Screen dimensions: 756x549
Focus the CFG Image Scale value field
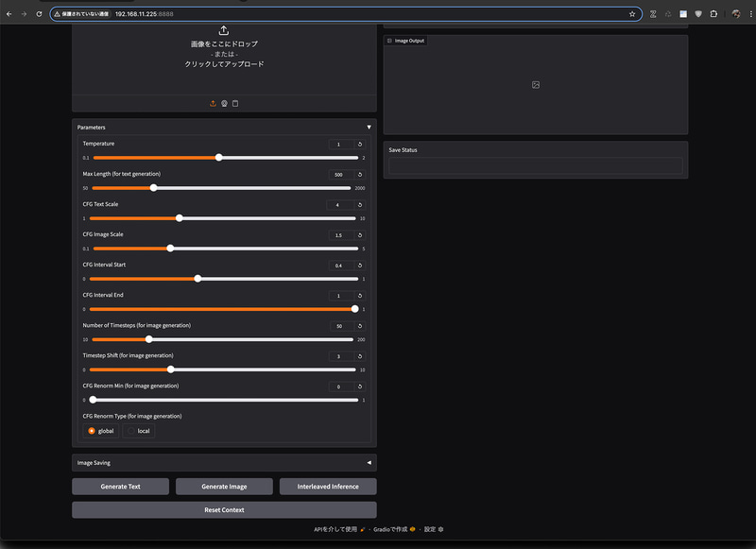tap(341, 235)
